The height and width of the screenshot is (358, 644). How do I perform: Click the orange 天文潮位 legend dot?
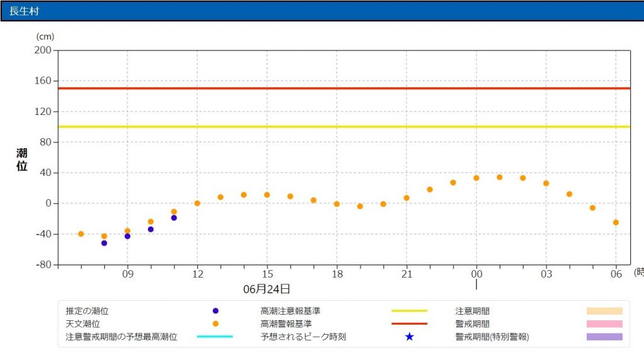point(215,323)
